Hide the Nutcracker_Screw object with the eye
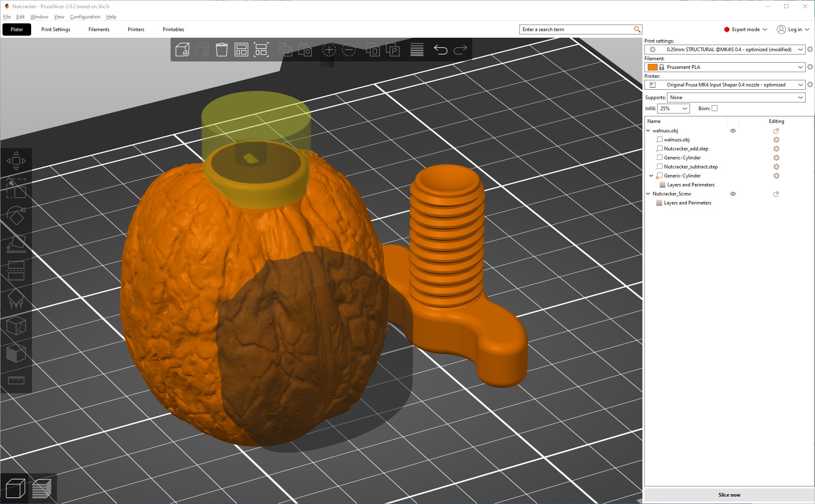815x504 pixels. [x=733, y=194]
